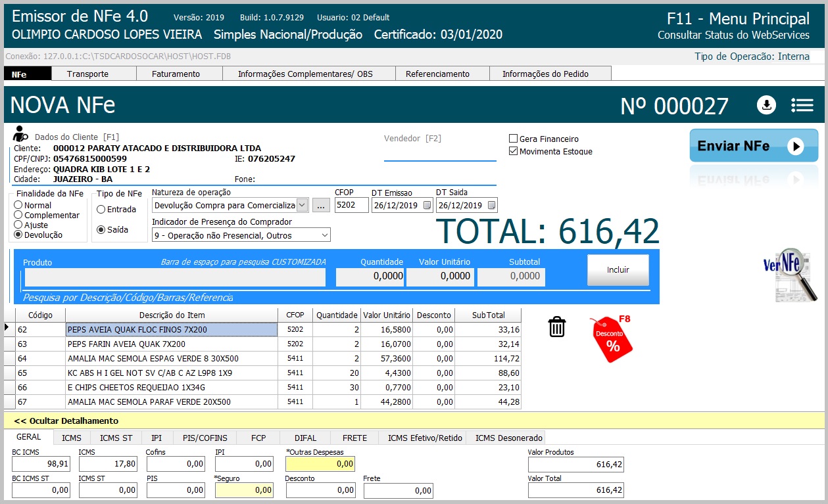Viewport: 828px width, 504px height.
Task: Open the VerNFe magnifier preview icon
Action: click(x=789, y=276)
